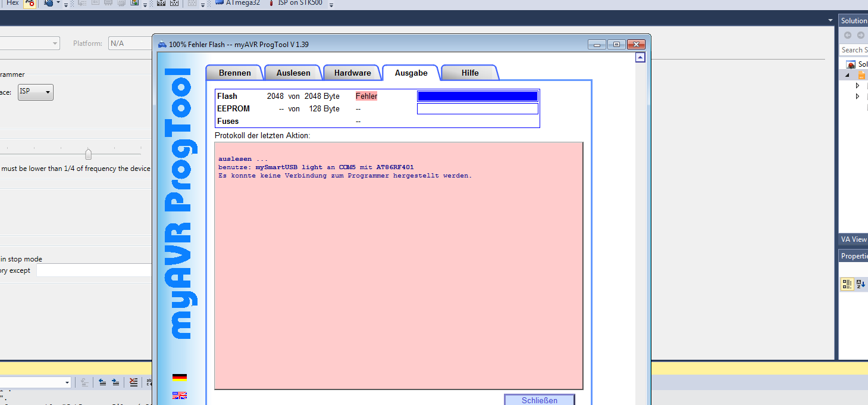Image resolution: width=868 pixels, height=405 pixels.
Task: Click the myAVR ProgTool title bar car icon
Action: click(162, 44)
